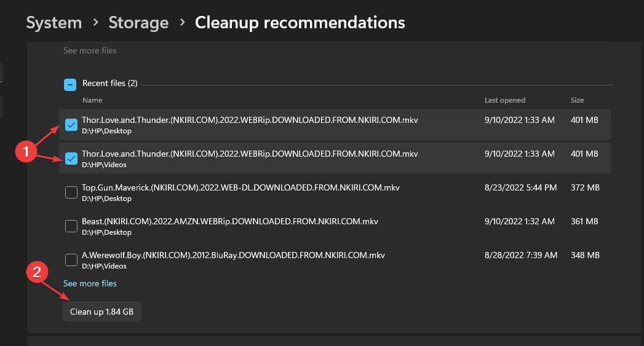
Task: Tick the A.Werewolf.Boy file checkbox
Action: (71, 259)
